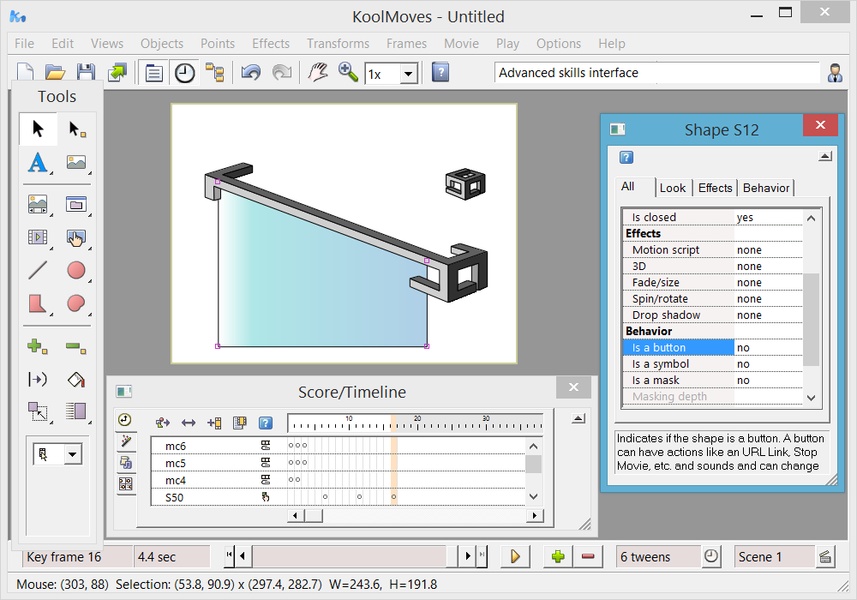Viewport: 857px width, 600px height.
Task: Toggle the properties list toolbar button
Action: [x=154, y=73]
